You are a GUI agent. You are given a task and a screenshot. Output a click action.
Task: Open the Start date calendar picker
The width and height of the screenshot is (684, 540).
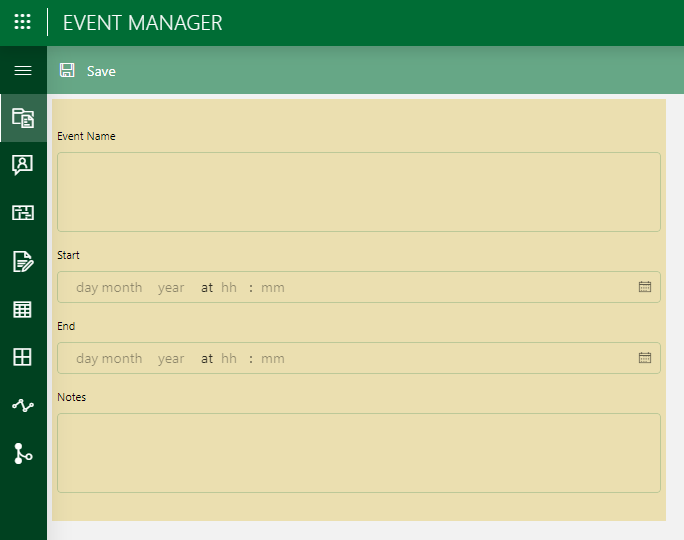click(x=645, y=287)
